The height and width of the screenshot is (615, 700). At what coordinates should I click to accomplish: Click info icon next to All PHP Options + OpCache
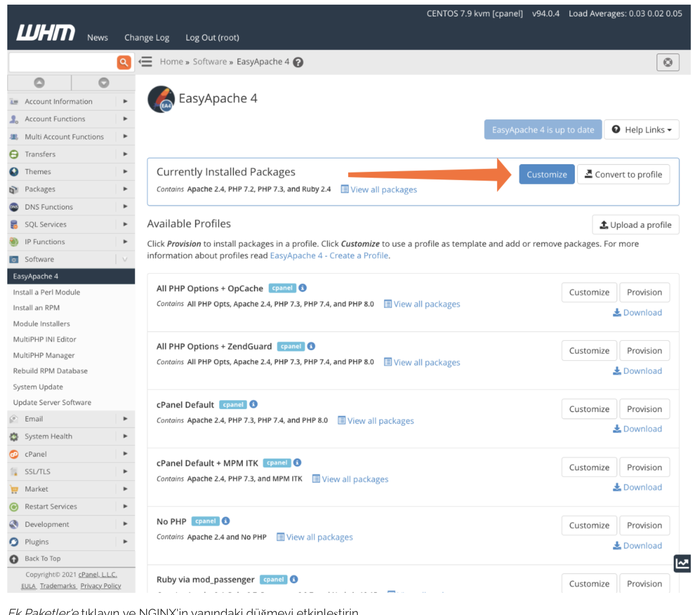pos(302,288)
